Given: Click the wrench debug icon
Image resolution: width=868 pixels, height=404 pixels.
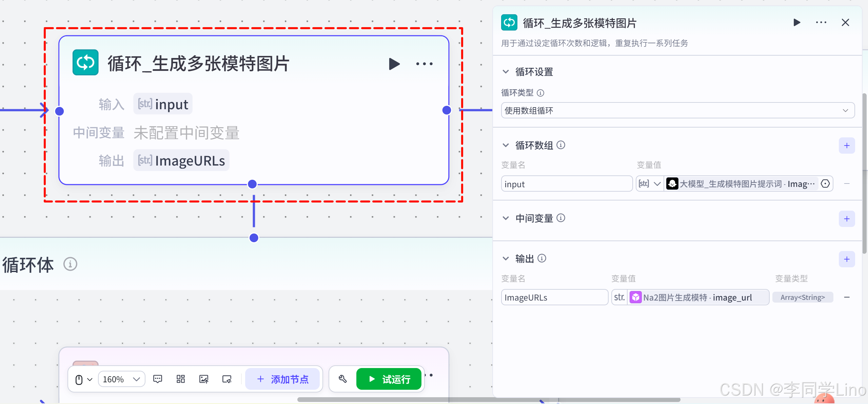Looking at the screenshot, I should pos(342,379).
